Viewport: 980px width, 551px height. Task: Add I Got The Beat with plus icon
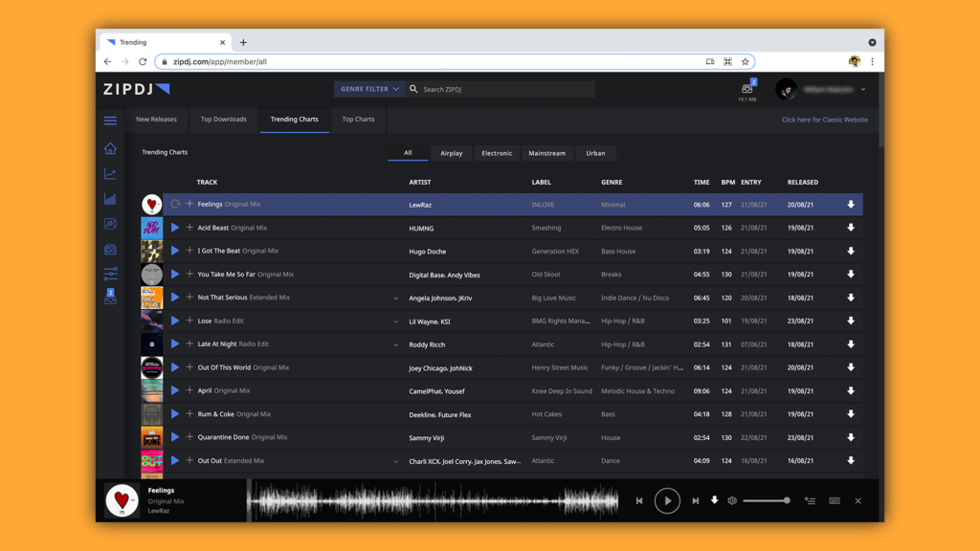[x=189, y=251]
